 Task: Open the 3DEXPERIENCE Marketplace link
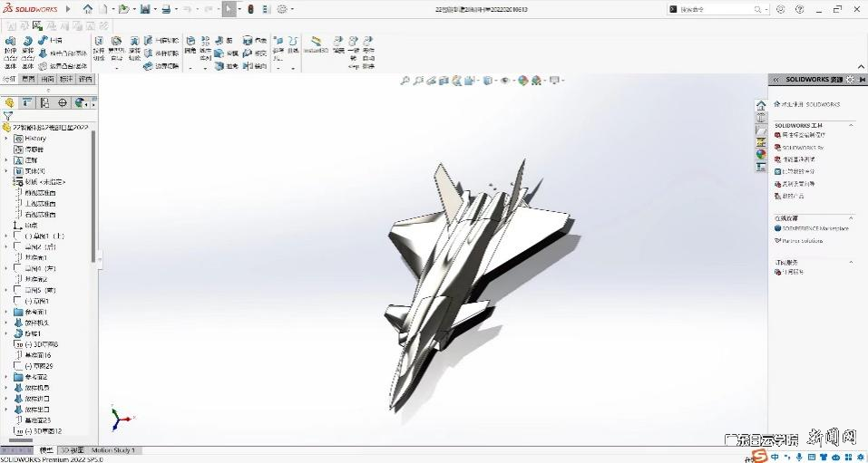(815, 228)
